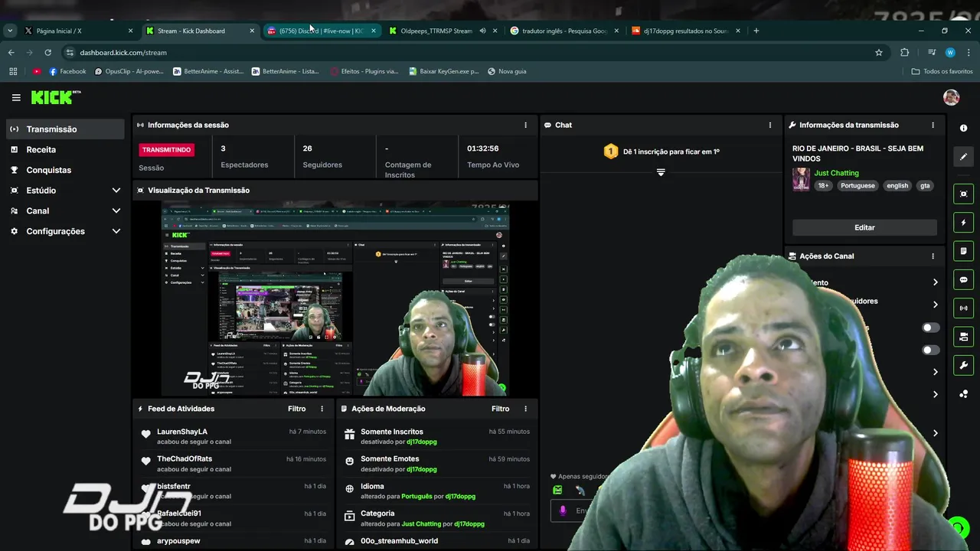Click the Editar button
Viewport: 980px width, 551px height.
(864, 227)
